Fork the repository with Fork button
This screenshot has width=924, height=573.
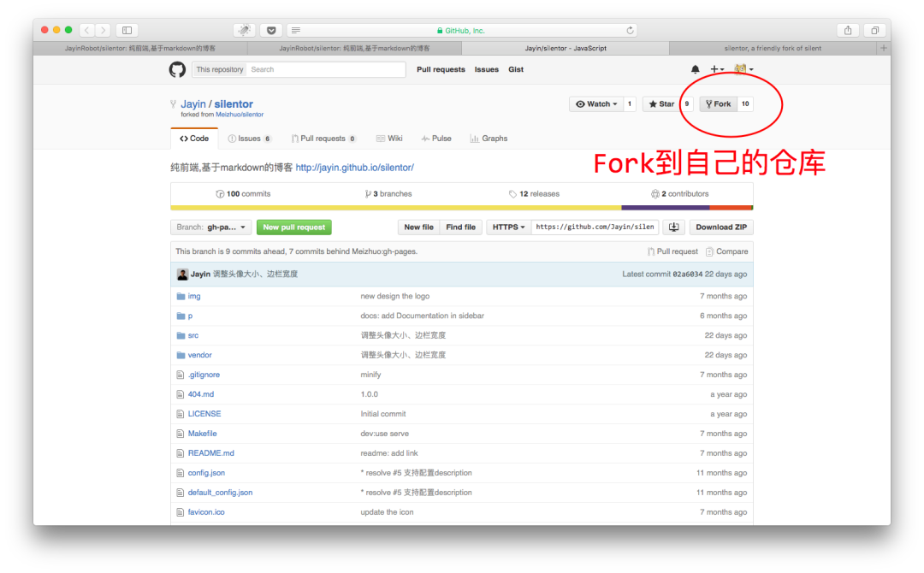click(719, 104)
